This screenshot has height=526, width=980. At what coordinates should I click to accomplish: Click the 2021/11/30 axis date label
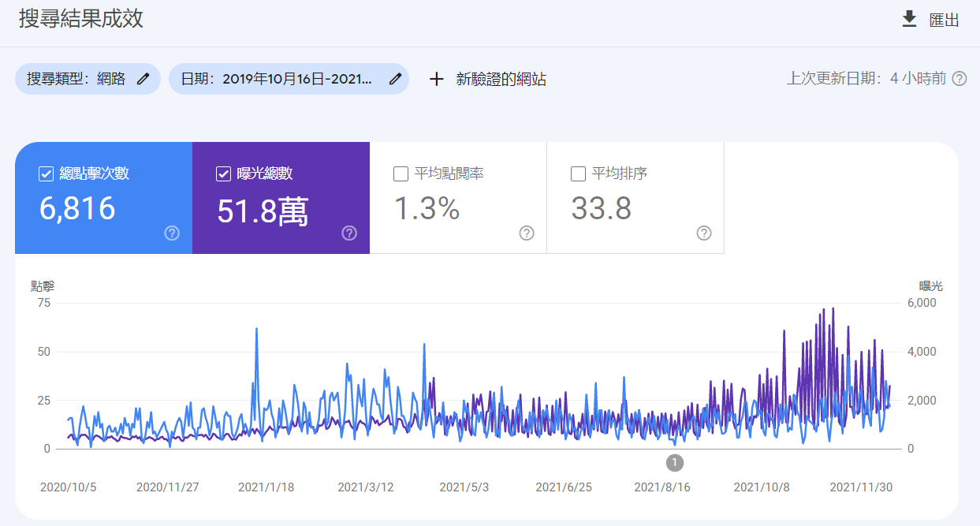[862, 487]
